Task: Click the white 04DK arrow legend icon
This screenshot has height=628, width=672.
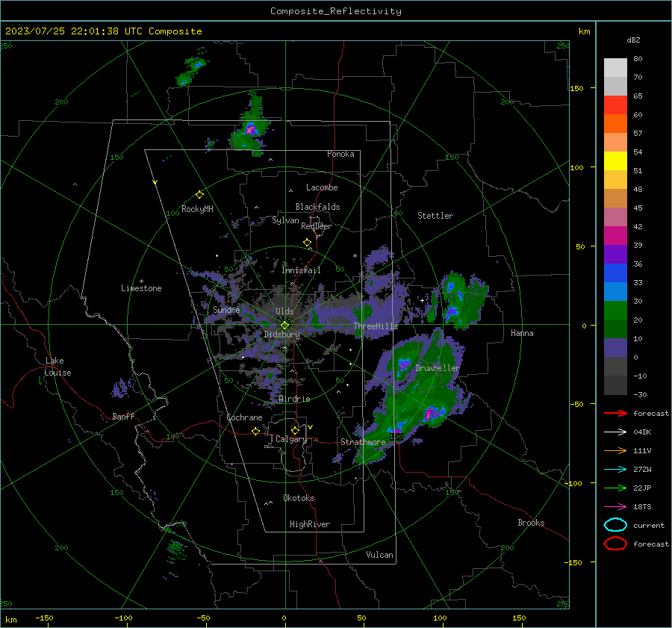Action: click(x=615, y=432)
